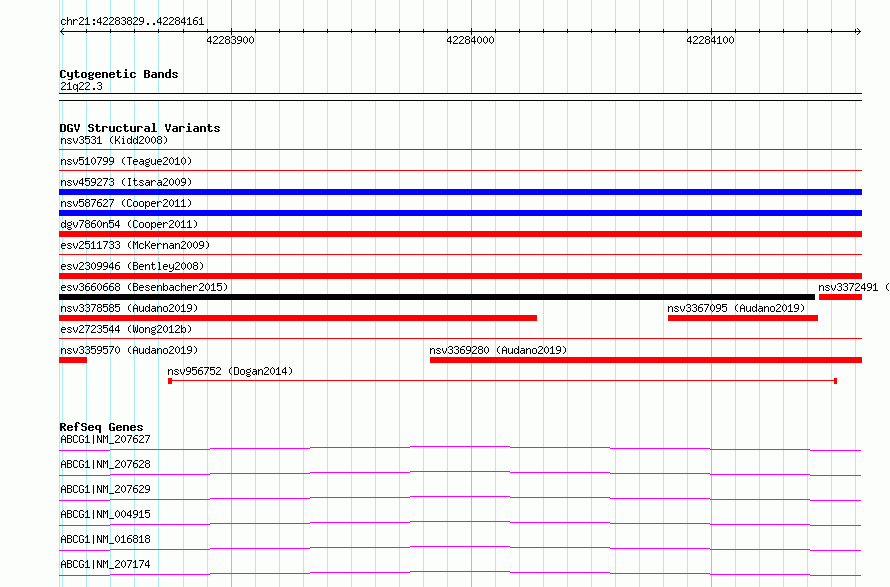The width and height of the screenshot is (890, 587).
Task: Click the 21q22.3 band bar
Action: pyautogui.click(x=460, y=97)
